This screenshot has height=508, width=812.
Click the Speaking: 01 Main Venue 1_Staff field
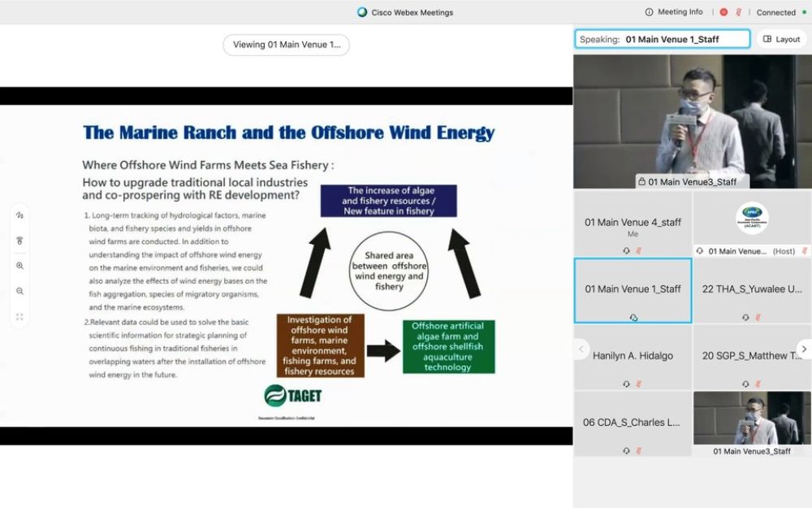tap(663, 39)
